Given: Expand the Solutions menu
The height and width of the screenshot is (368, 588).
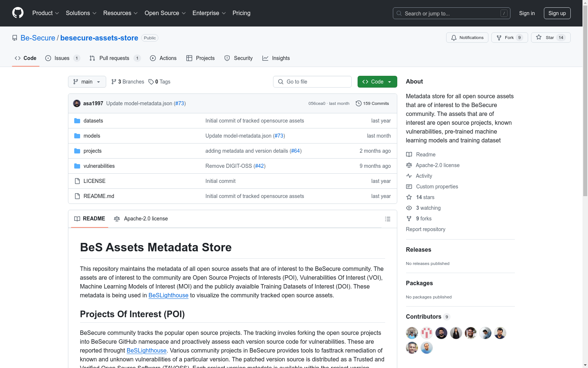Looking at the screenshot, I should (81, 13).
